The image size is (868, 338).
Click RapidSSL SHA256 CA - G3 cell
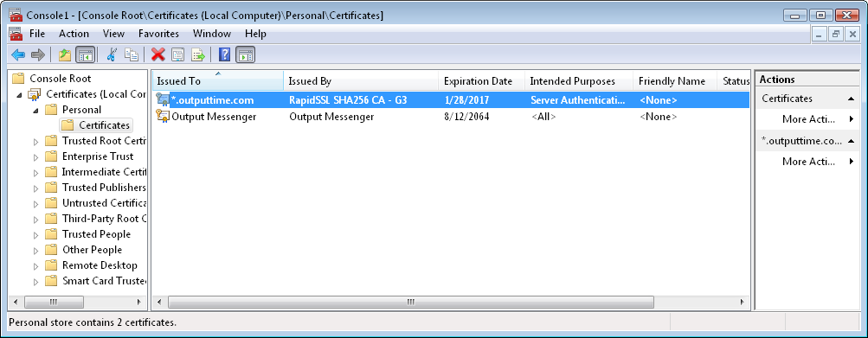[x=348, y=100]
